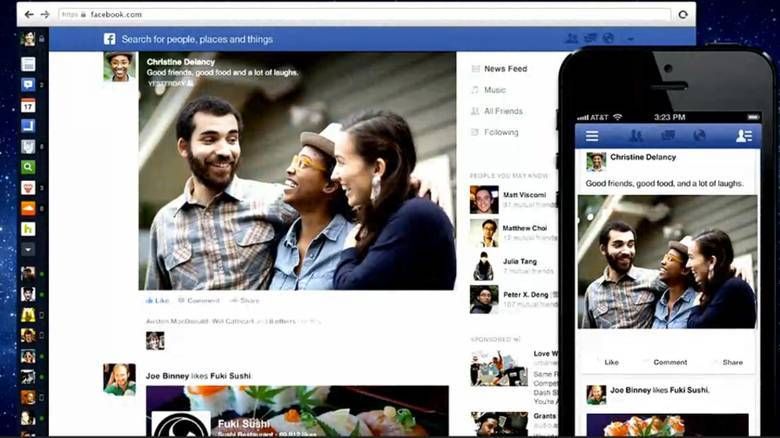Click the browser back arrow
This screenshot has width=780, height=438.
click(x=29, y=14)
